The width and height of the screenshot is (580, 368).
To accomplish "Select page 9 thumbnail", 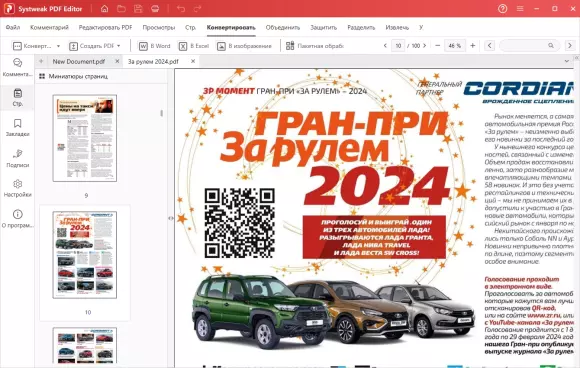I will 85,138.
